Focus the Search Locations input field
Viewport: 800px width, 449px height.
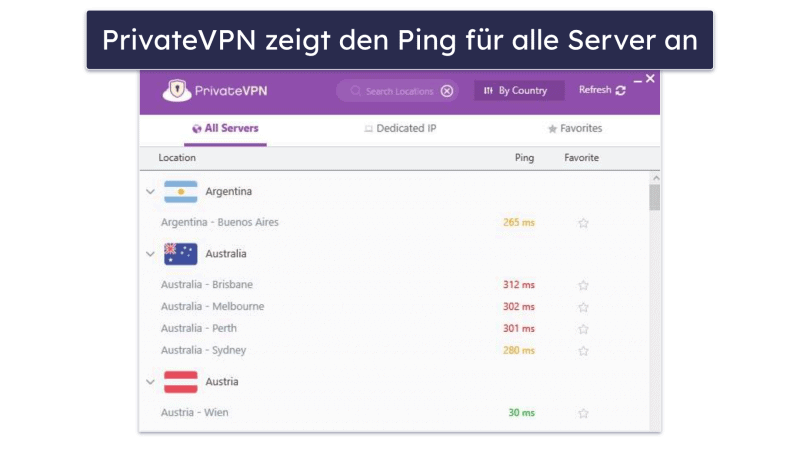pos(397,91)
